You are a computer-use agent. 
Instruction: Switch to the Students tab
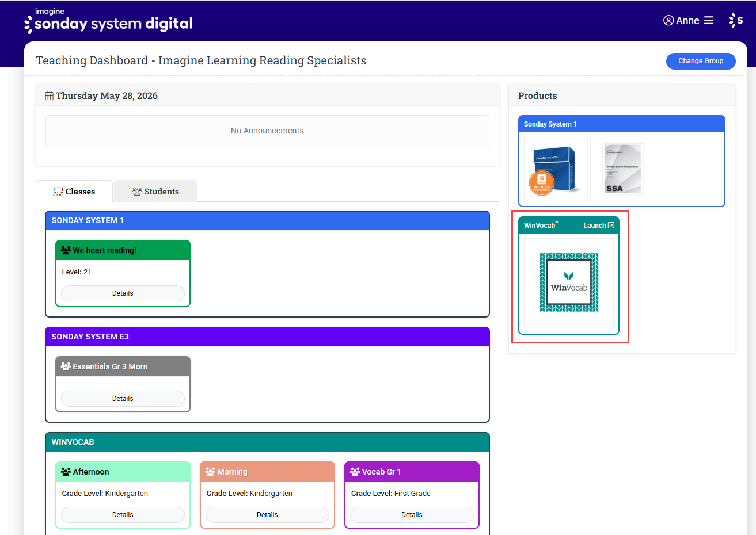pyautogui.click(x=155, y=192)
